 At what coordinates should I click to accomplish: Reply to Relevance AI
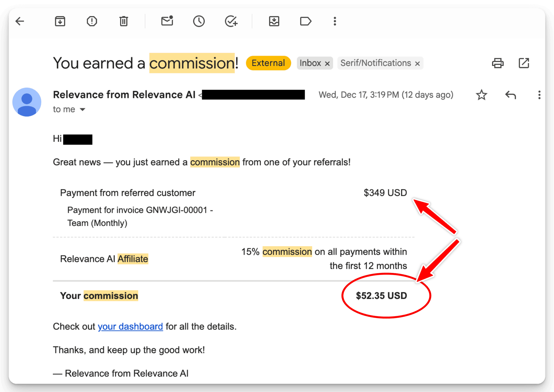point(510,95)
